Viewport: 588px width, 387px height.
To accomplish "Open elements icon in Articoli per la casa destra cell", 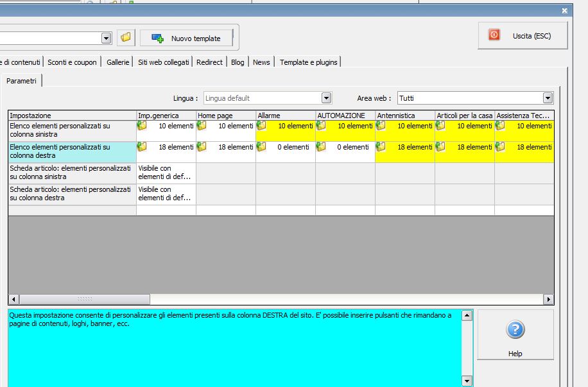I will (440, 146).
